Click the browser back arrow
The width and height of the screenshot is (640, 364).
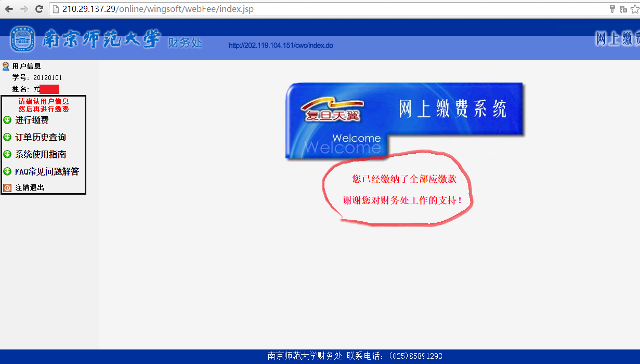[9, 9]
